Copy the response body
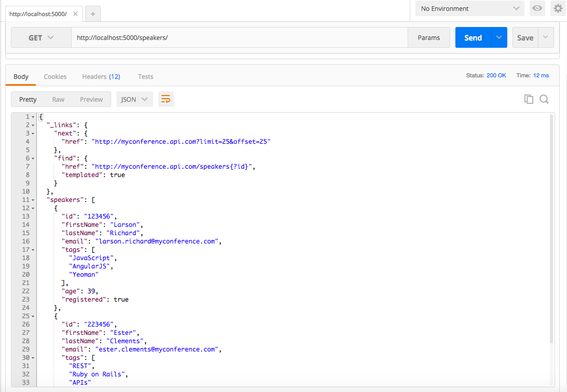 click(x=529, y=99)
